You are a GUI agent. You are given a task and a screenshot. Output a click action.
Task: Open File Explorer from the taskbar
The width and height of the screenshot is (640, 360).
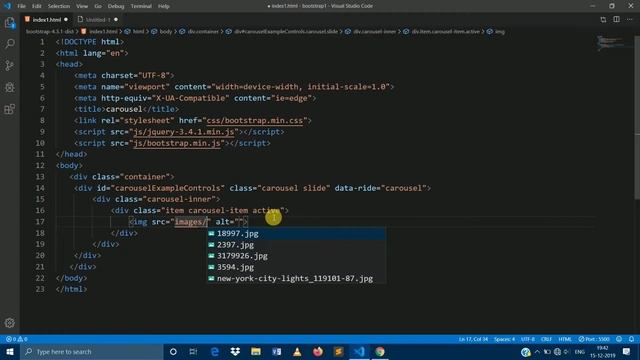pyautogui.click(x=256, y=351)
